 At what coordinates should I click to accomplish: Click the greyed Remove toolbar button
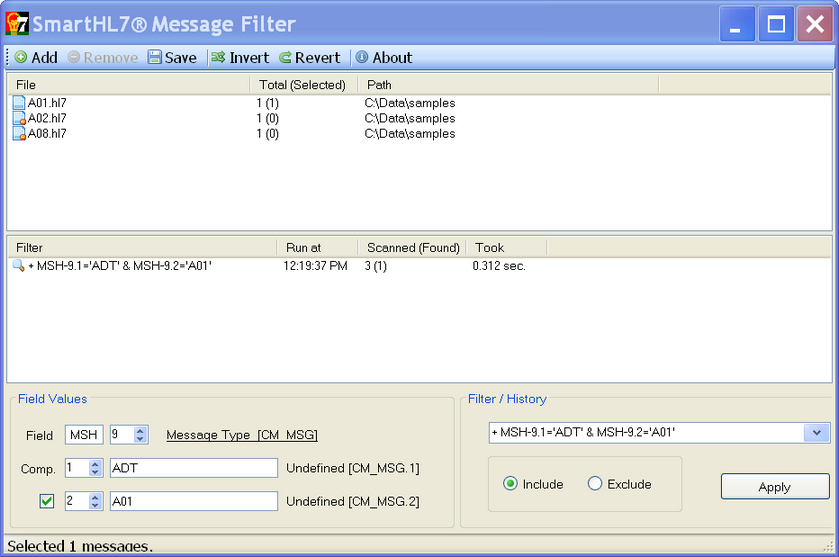pyautogui.click(x=103, y=57)
